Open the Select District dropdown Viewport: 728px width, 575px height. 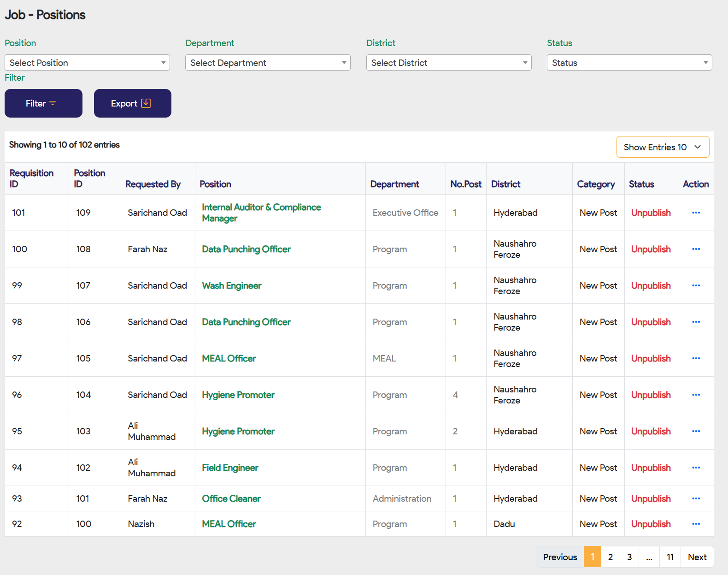tap(448, 63)
